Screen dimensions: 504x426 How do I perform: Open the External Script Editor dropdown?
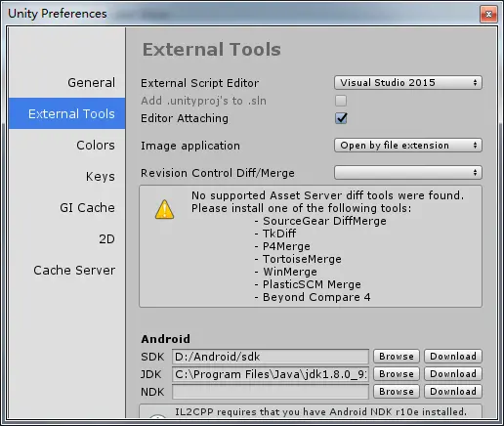[408, 83]
